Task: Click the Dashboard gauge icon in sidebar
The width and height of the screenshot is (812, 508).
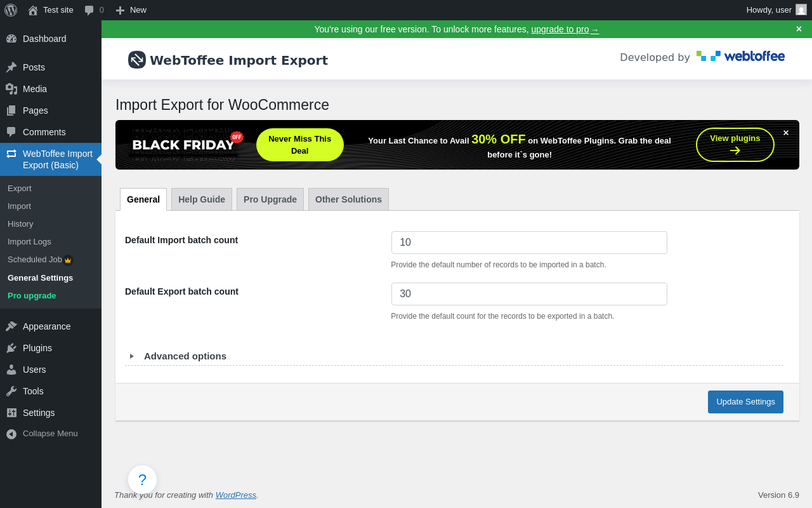Action: [11, 39]
